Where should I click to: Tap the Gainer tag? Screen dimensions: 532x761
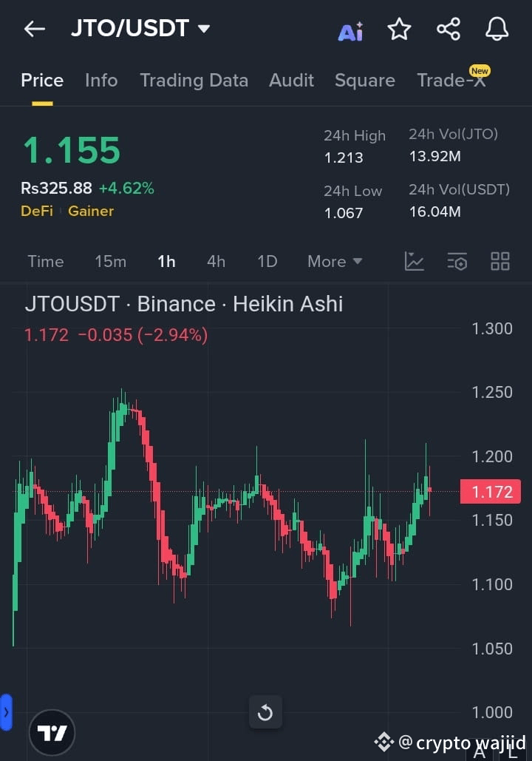[91, 211]
